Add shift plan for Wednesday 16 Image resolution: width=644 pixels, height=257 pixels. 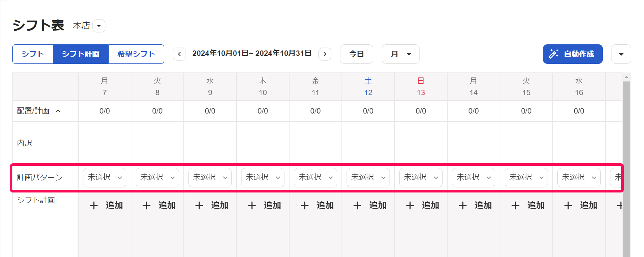point(580,205)
